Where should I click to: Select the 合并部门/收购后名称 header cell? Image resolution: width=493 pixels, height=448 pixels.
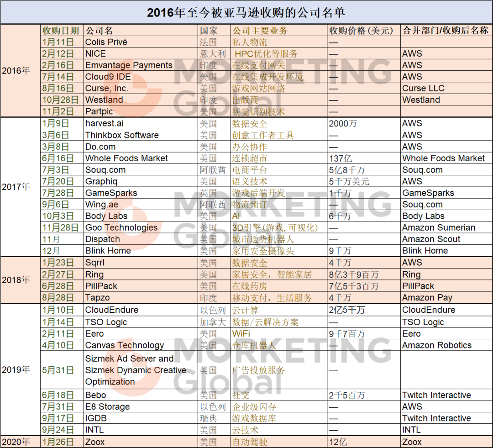tap(446, 31)
